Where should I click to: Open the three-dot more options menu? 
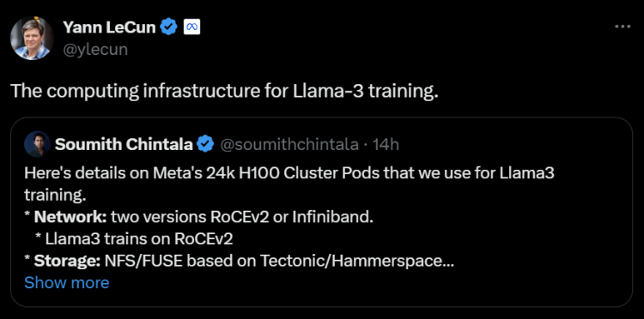point(623,27)
